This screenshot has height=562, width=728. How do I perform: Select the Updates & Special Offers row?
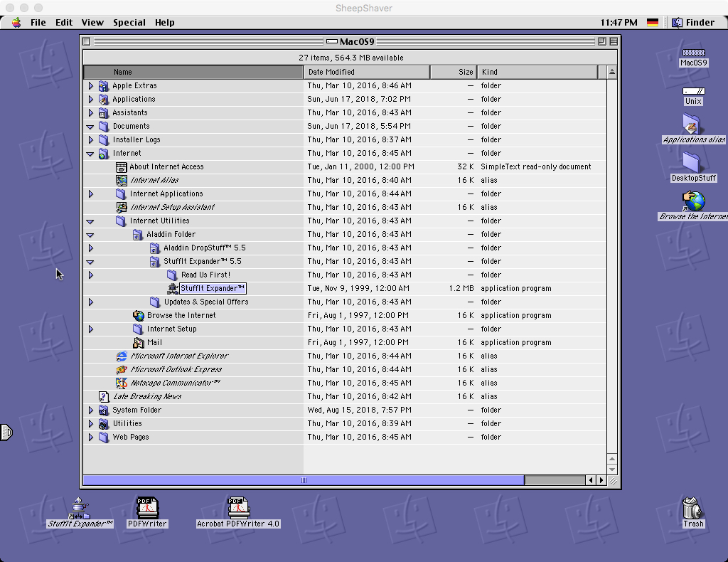click(x=345, y=302)
